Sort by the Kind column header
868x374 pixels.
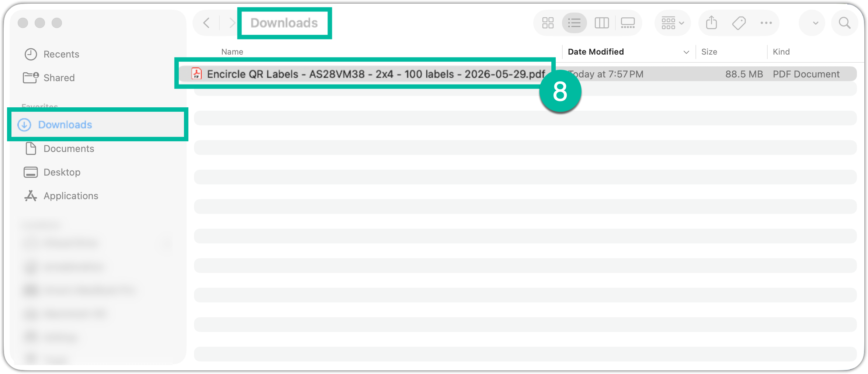tap(781, 52)
